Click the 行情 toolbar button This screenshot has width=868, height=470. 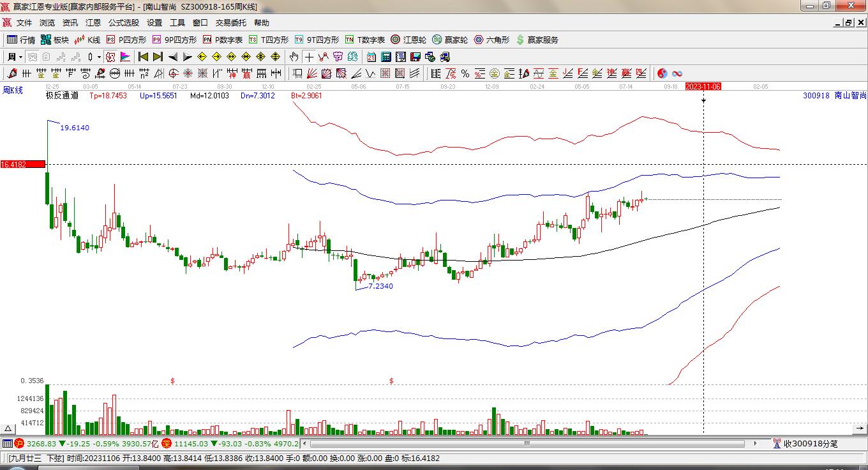tap(21, 40)
